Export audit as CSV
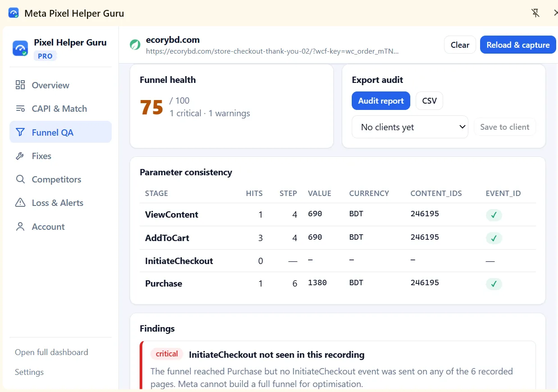 click(x=429, y=101)
